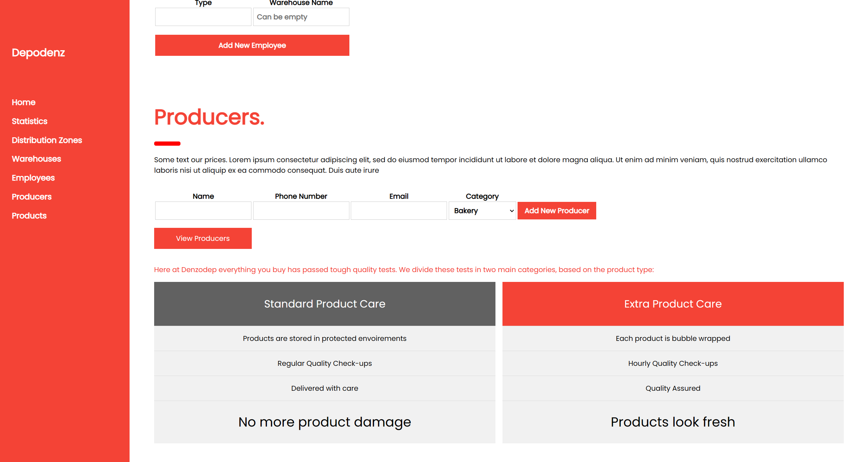Select Producers in the sidebar
The width and height of the screenshot is (868, 462).
31,197
